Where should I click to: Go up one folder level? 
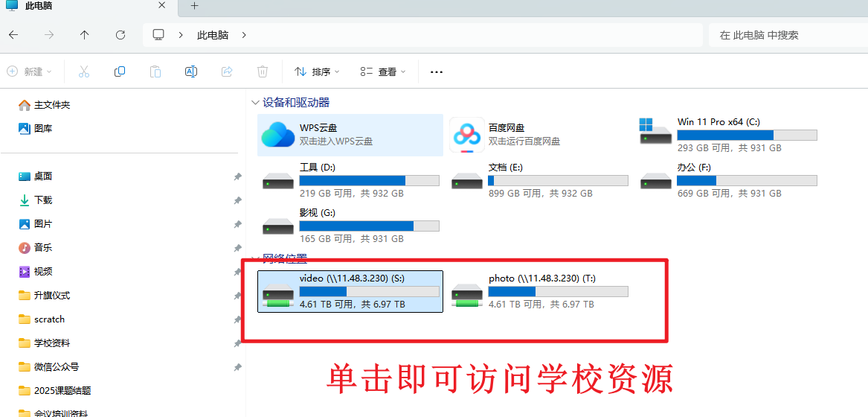point(85,35)
